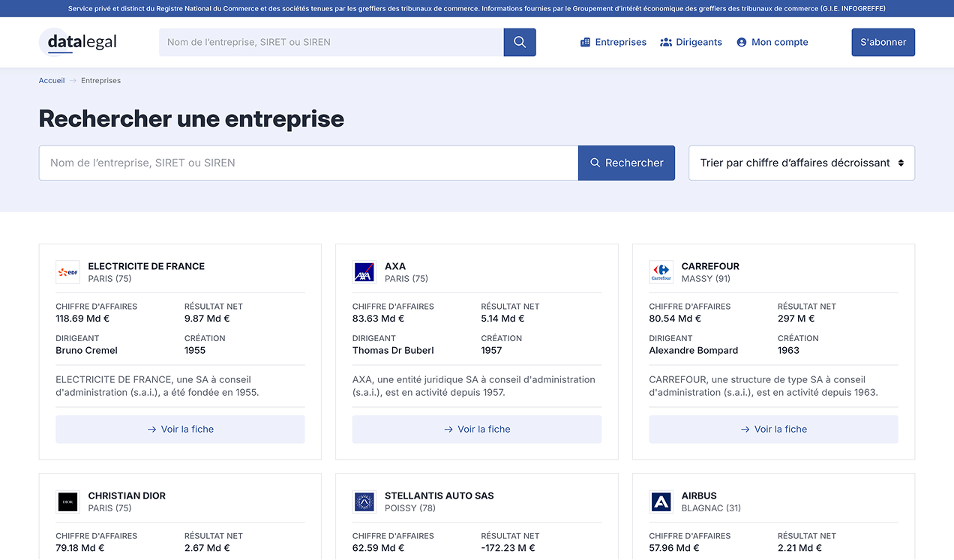Navigate to the Entreprises section

point(613,42)
